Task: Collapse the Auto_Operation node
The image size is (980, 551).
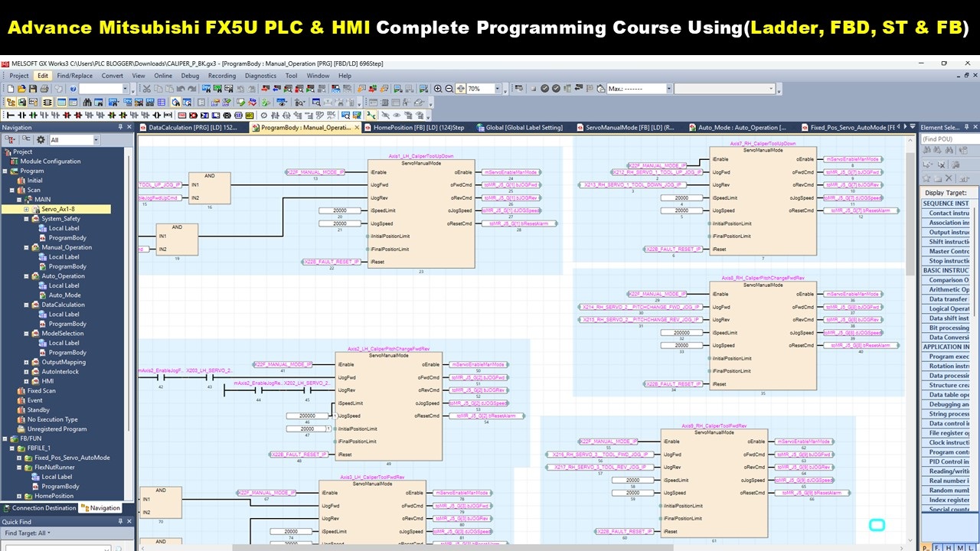Action: [27, 276]
